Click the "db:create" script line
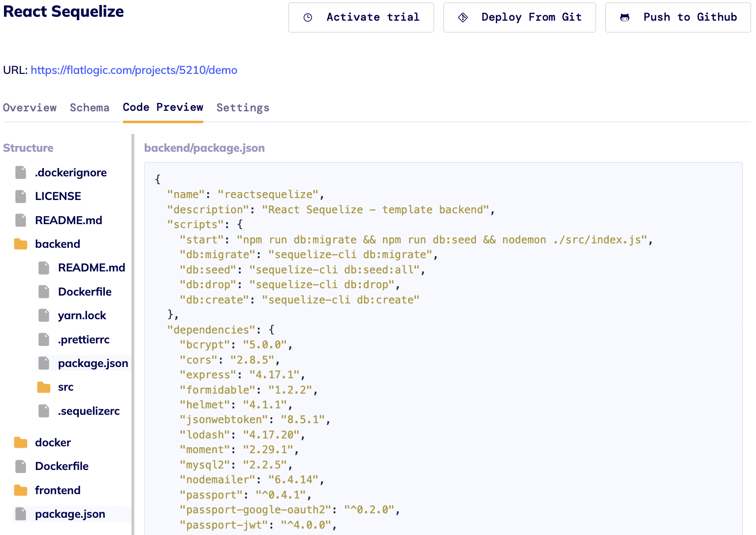 (299, 300)
